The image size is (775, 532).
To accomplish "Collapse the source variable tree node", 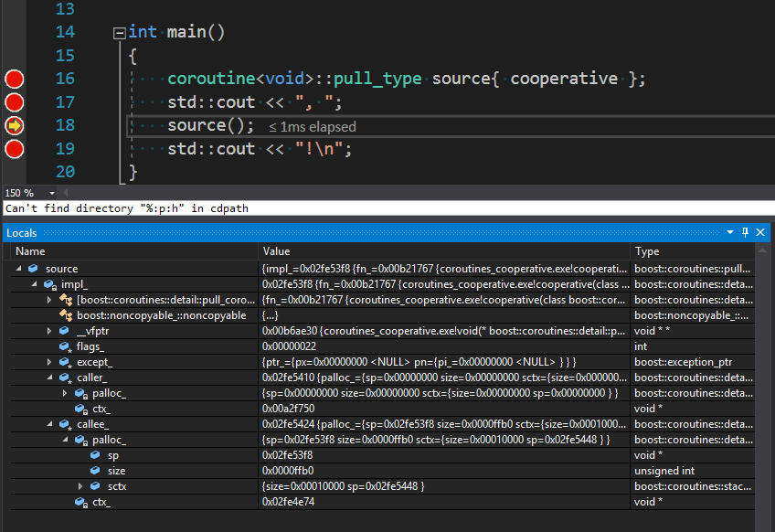I will coord(20,269).
